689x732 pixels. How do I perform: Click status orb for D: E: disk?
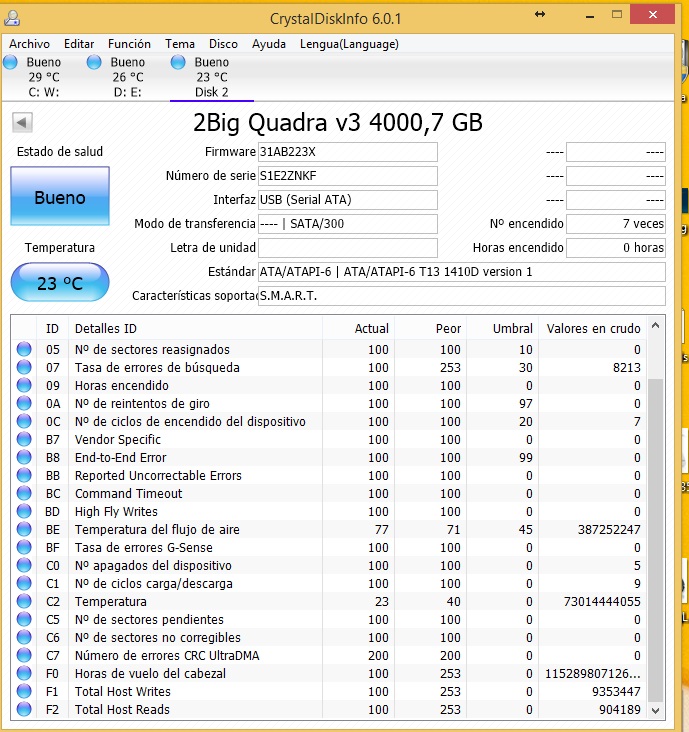tap(94, 62)
